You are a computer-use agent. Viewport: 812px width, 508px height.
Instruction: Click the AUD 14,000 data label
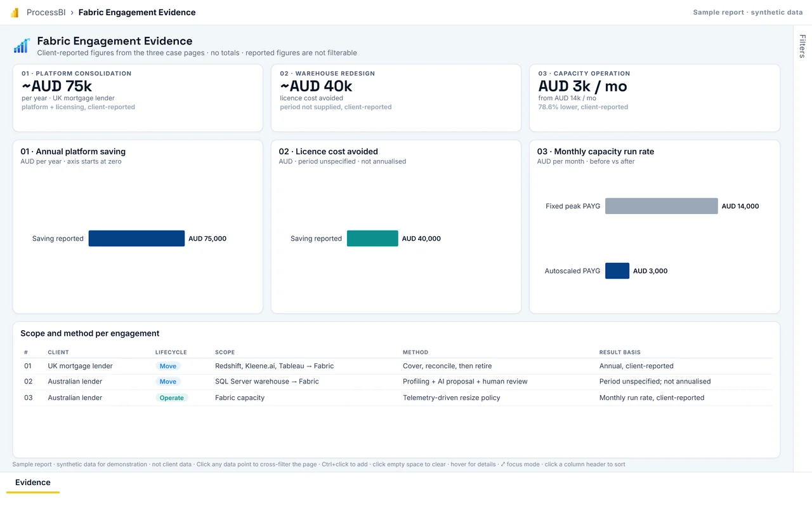(740, 206)
